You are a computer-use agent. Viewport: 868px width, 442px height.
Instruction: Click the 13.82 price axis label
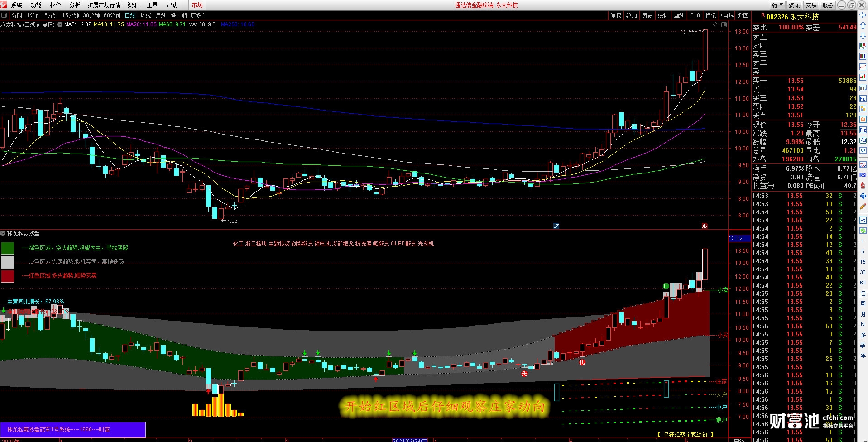(739, 238)
